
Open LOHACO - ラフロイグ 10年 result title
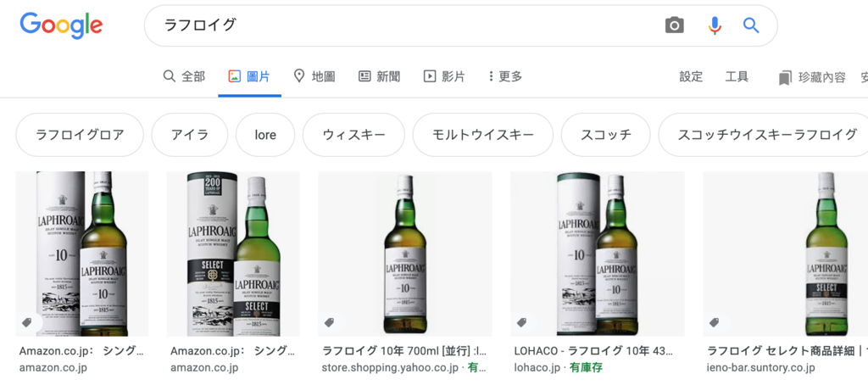[x=593, y=351]
